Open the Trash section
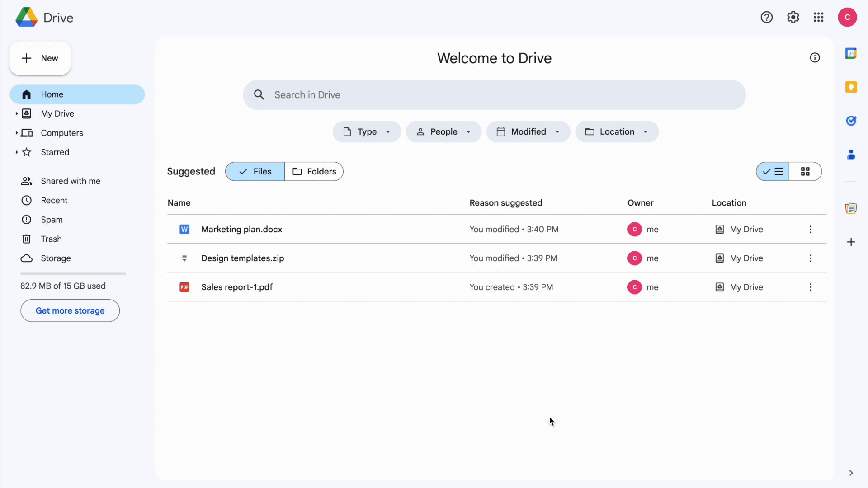868x488 pixels. pyautogui.click(x=51, y=239)
